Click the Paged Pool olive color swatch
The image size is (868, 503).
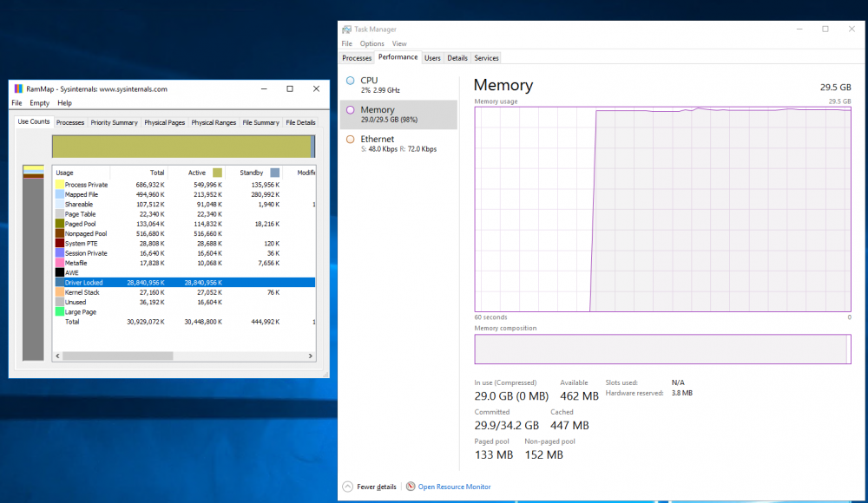coord(59,224)
